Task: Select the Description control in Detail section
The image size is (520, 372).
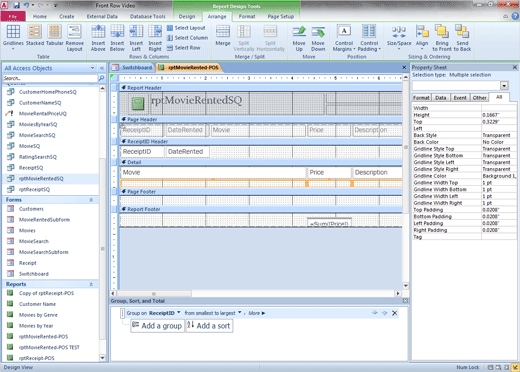Action: click(x=377, y=173)
